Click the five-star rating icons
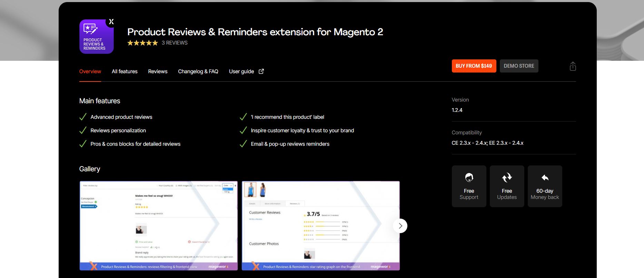 142,43
